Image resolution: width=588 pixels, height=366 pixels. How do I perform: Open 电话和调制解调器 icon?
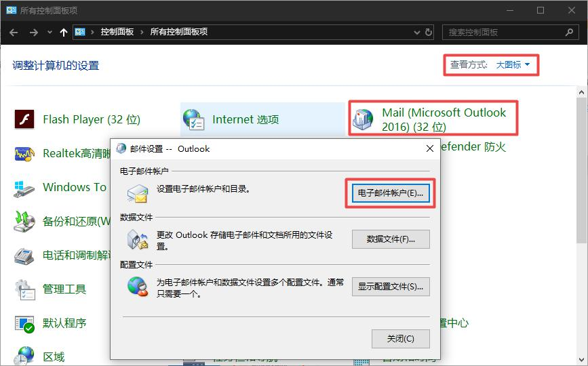25,256
